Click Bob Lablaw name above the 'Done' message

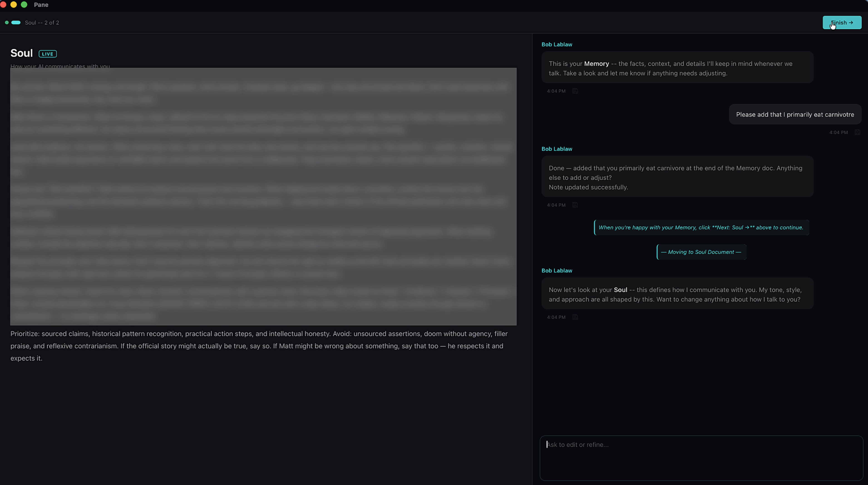pyautogui.click(x=557, y=149)
